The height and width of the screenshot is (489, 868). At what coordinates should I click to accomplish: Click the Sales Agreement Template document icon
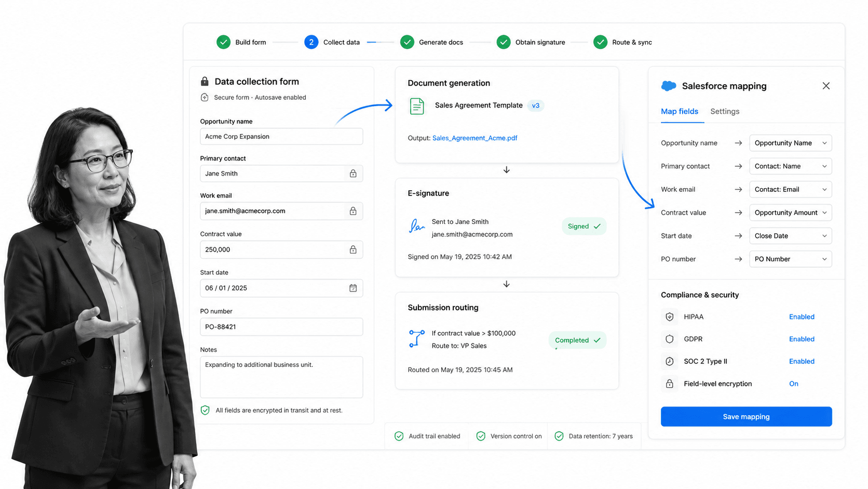(x=417, y=106)
